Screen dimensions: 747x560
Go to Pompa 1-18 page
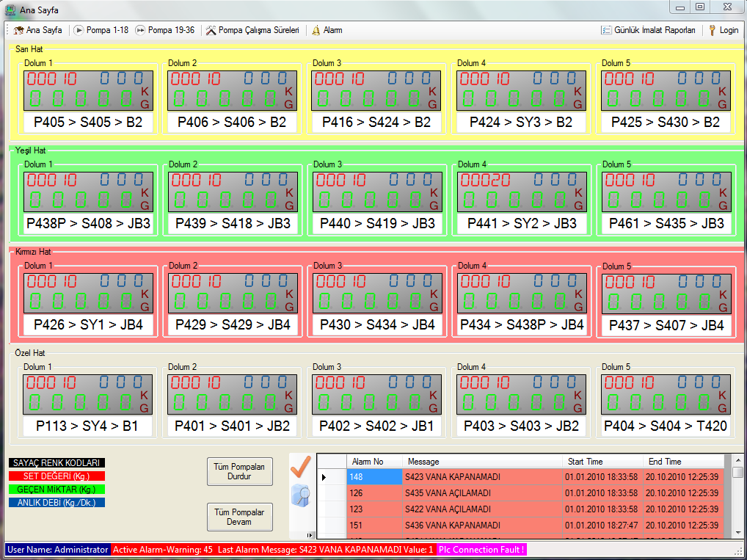[x=101, y=30]
